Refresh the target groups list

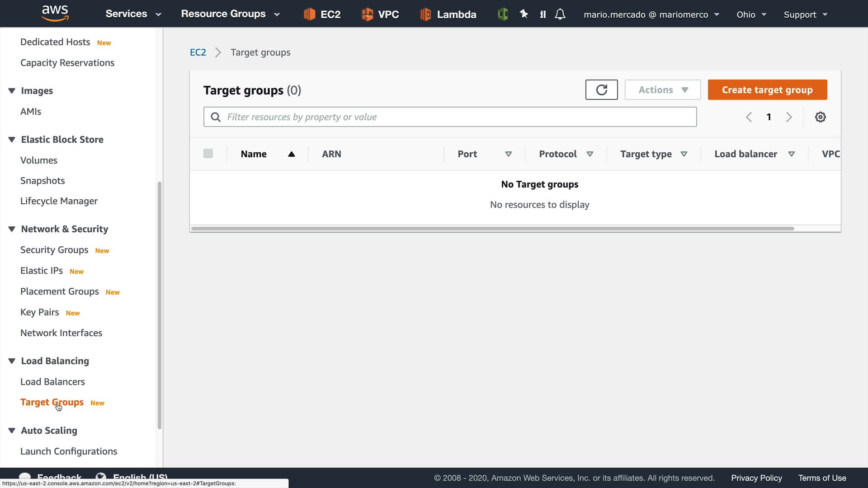601,90
